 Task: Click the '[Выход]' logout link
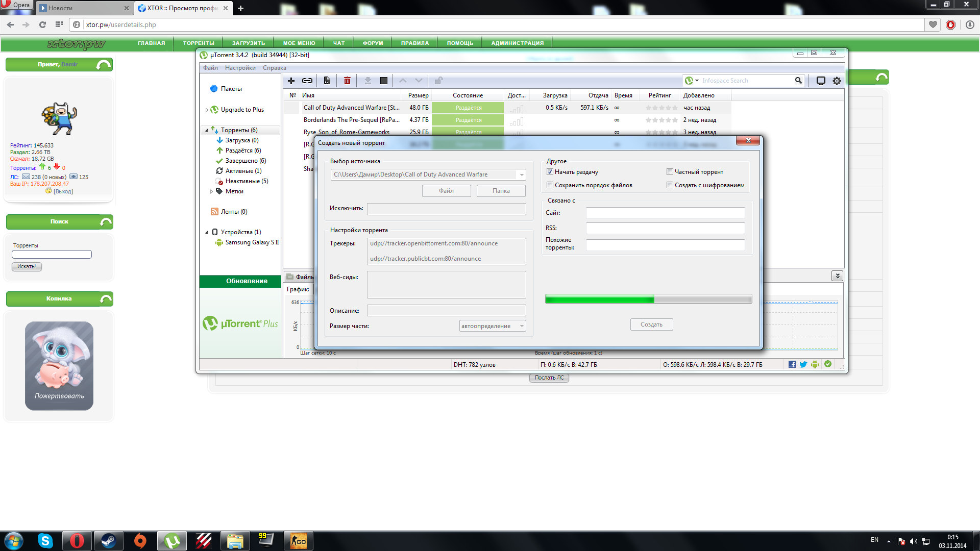[63, 191]
